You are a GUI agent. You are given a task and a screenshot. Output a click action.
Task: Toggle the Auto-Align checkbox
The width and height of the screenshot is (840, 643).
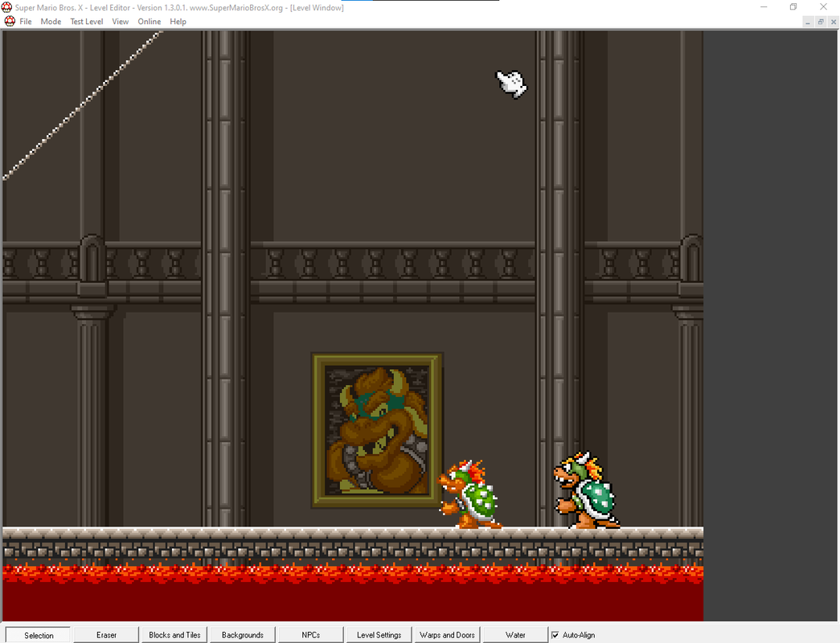(x=555, y=635)
